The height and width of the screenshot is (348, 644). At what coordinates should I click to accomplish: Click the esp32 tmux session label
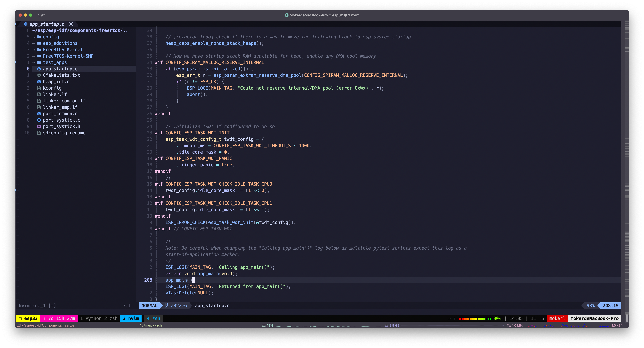point(28,318)
